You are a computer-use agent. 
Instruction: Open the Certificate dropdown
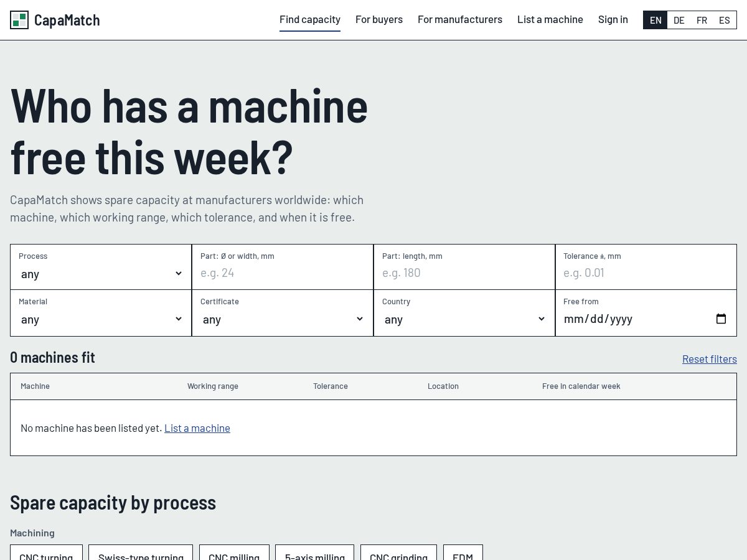pyautogui.click(x=283, y=319)
